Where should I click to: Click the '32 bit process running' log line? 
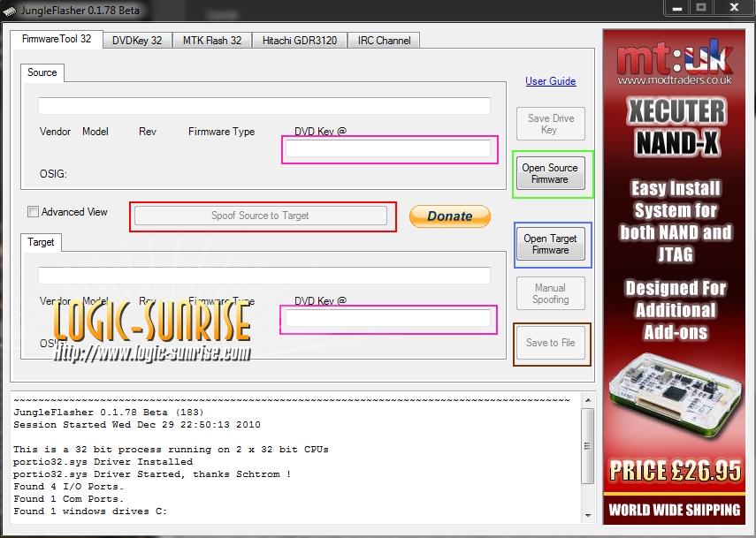pyautogui.click(x=172, y=450)
